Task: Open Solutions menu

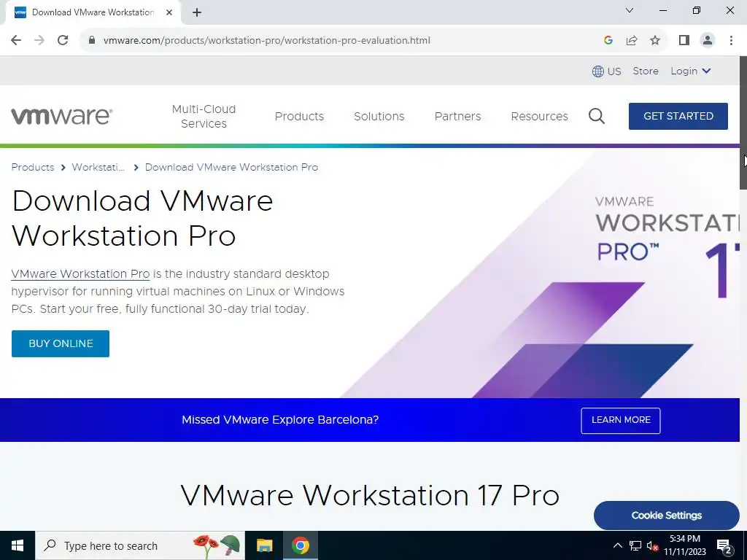Action: click(x=379, y=116)
